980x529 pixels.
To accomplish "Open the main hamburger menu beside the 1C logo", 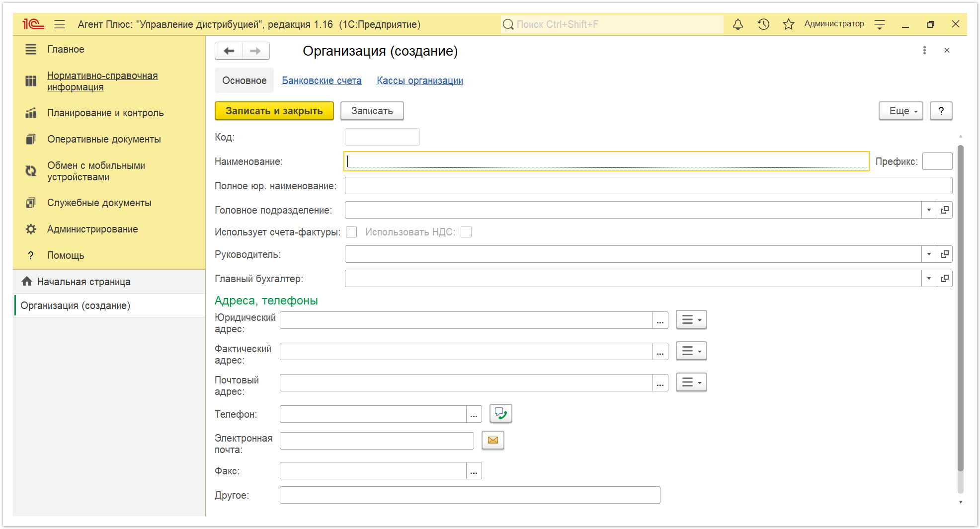I will 60,24.
